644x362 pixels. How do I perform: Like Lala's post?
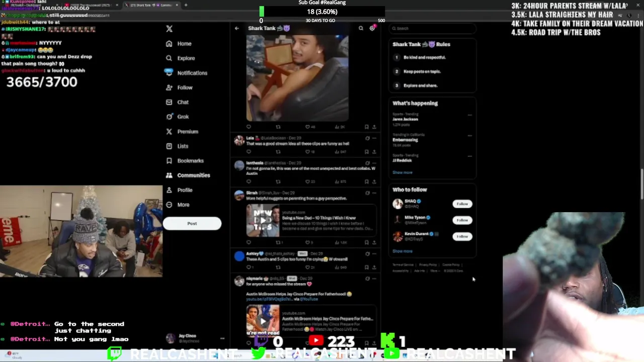point(310,151)
